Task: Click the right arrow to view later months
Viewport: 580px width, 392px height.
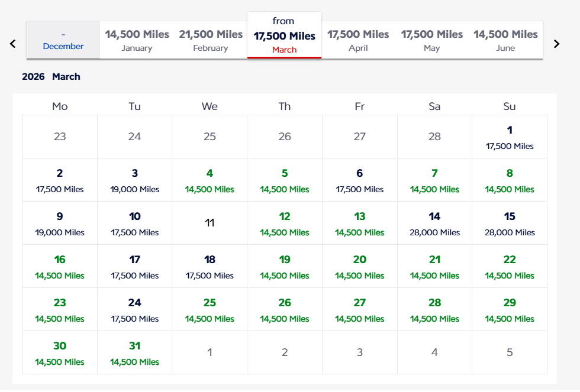Action: pyautogui.click(x=556, y=43)
